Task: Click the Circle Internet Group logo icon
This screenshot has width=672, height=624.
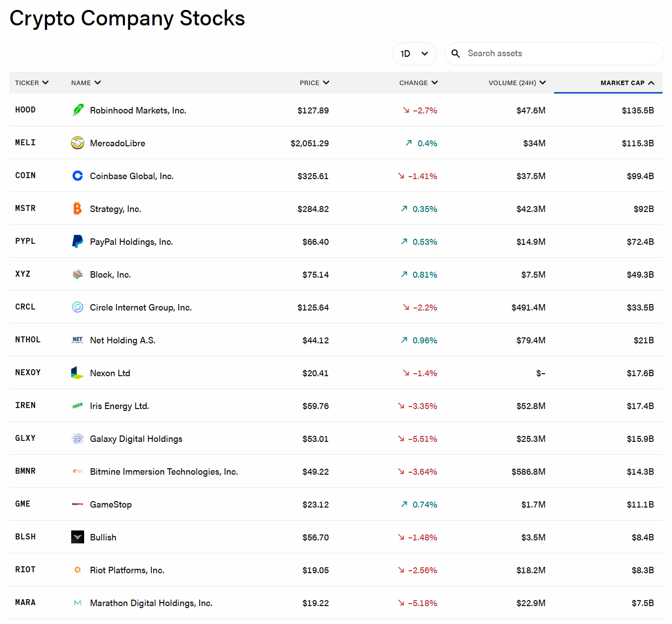Action: [78, 307]
